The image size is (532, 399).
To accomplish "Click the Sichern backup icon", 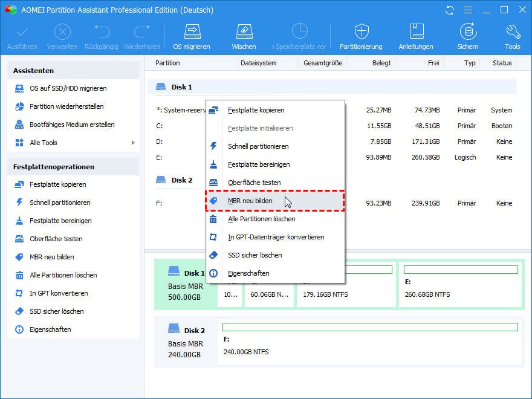I will click(x=468, y=32).
